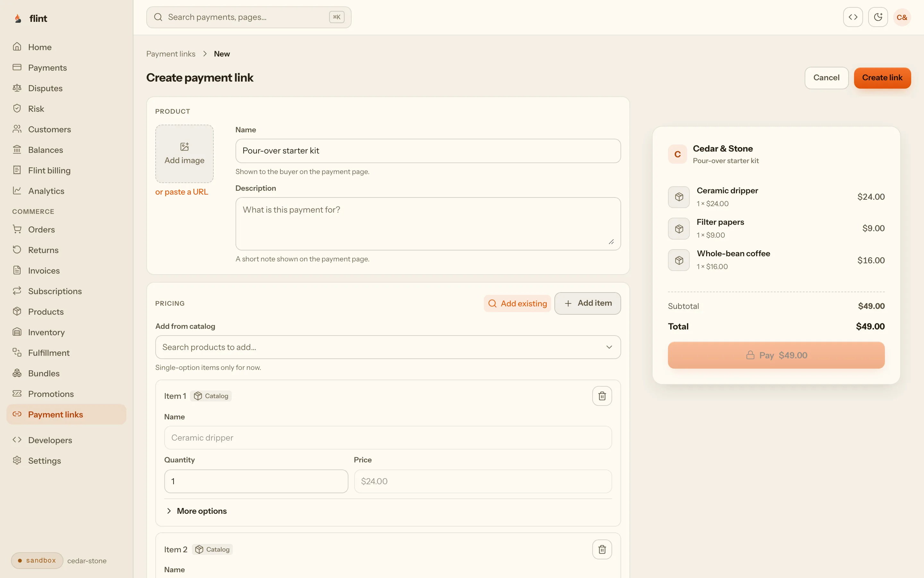Screen dimensions: 924x578
Task: Open Orders under Commerce
Action: [66, 229]
